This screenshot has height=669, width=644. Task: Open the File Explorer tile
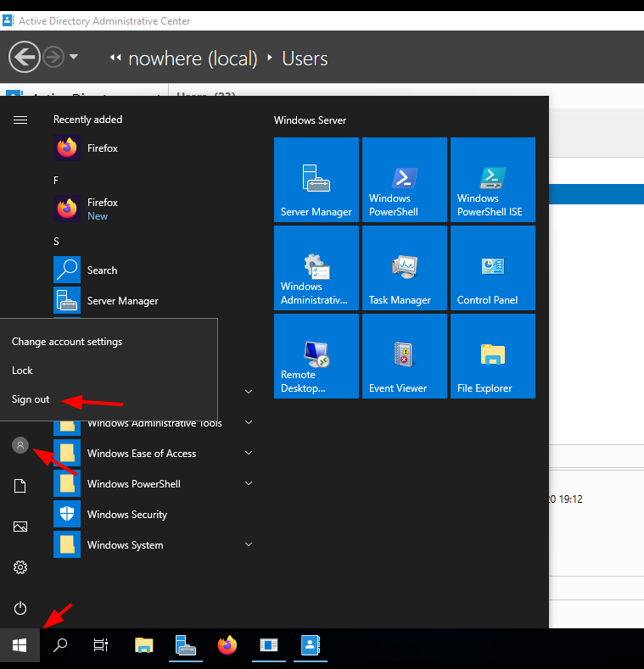click(x=493, y=356)
